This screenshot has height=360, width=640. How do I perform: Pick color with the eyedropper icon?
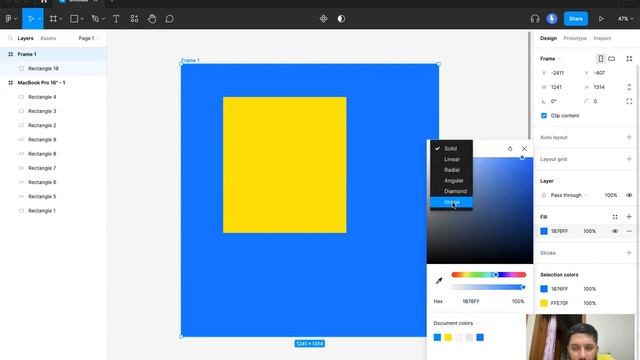pyautogui.click(x=439, y=280)
